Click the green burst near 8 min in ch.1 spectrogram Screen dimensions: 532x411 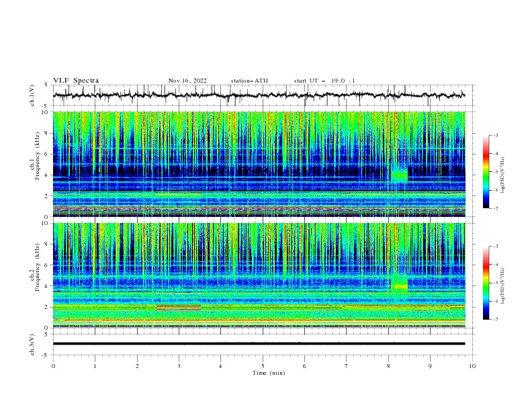(x=400, y=174)
